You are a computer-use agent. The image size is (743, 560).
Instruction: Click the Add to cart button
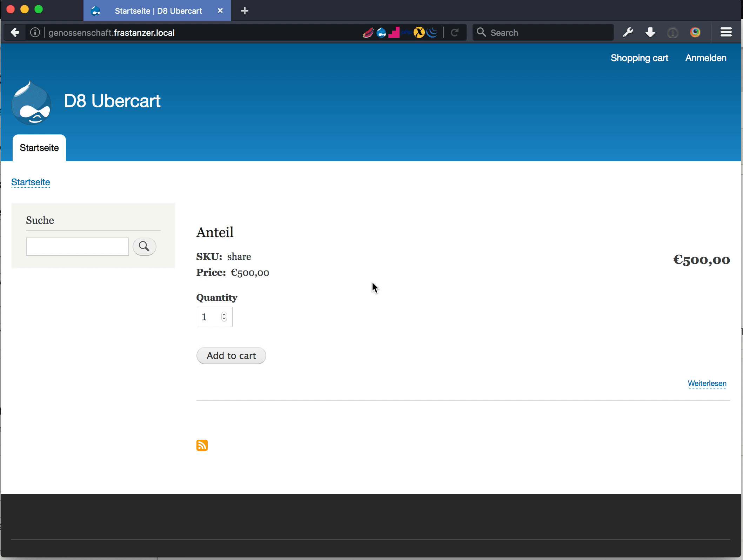(231, 355)
